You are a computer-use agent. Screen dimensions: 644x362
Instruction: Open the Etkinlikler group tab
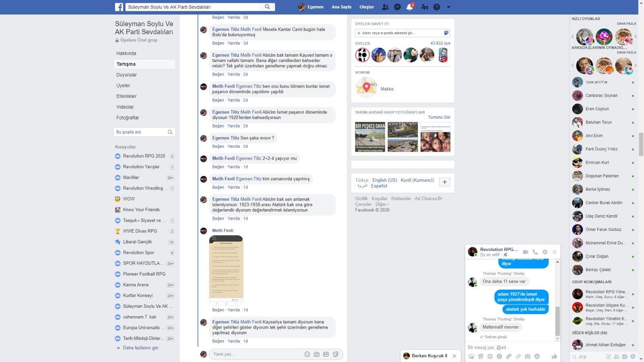point(126,97)
